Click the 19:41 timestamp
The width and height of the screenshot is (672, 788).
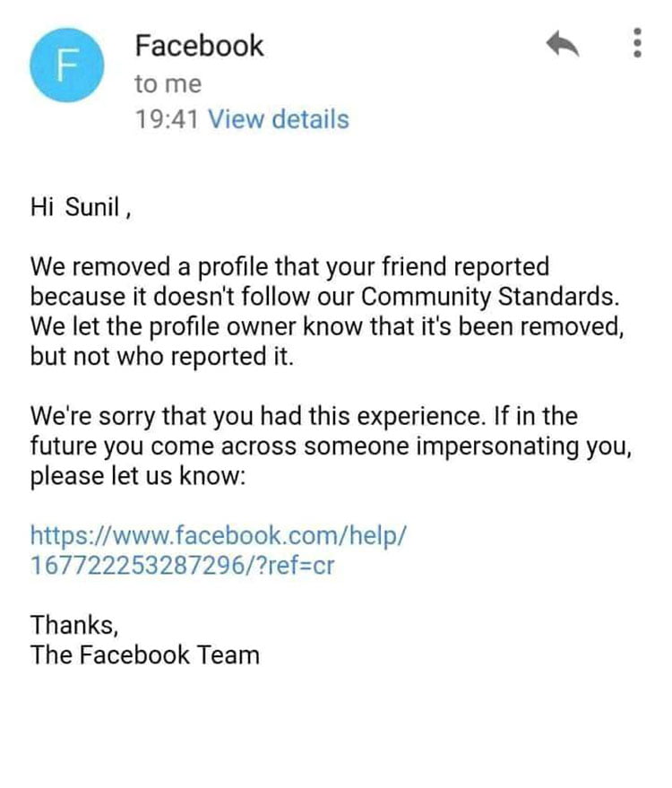point(168,119)
